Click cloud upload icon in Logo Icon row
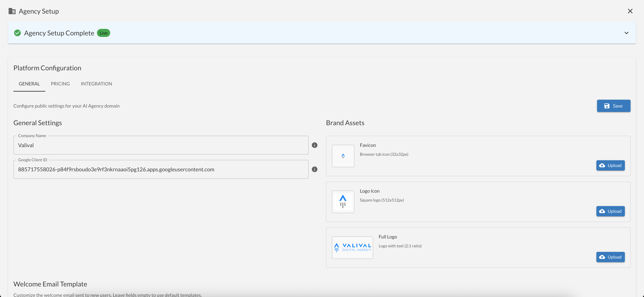The width and height of the screenshot is (644, 297). click(602, 211)
